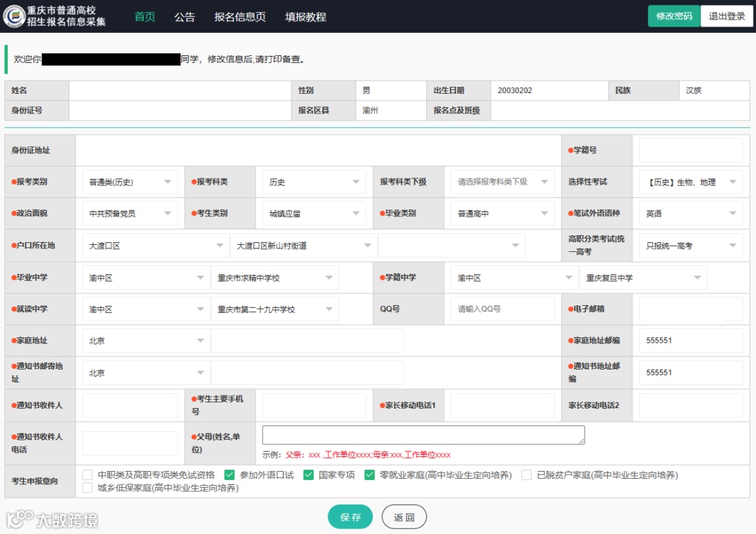The image size is (756, 534).
Task: Uncheck the 参加外语口试 checkbox
Action: [x=230, y=475]
